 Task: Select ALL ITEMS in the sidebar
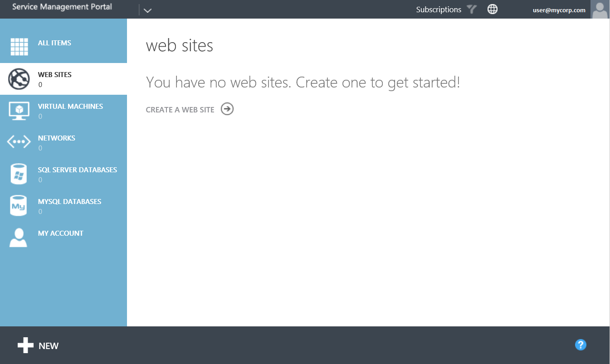click(x=63, y=47)
